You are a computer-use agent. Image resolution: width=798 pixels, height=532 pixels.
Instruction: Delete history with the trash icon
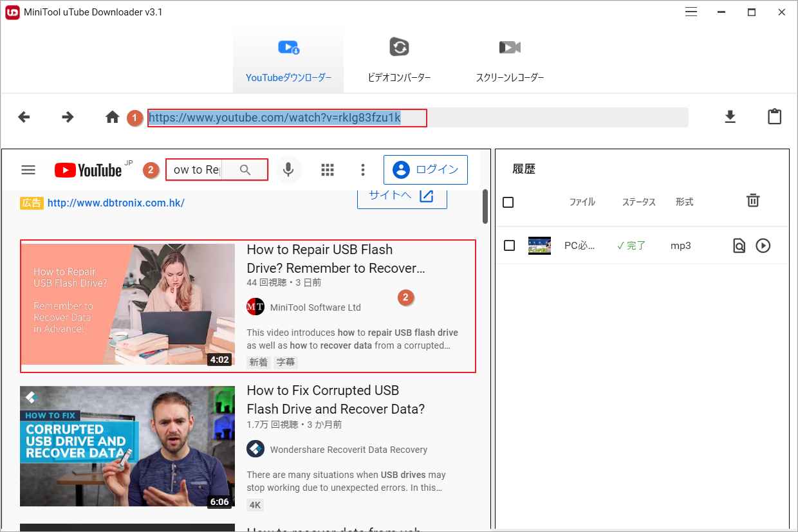753,201
